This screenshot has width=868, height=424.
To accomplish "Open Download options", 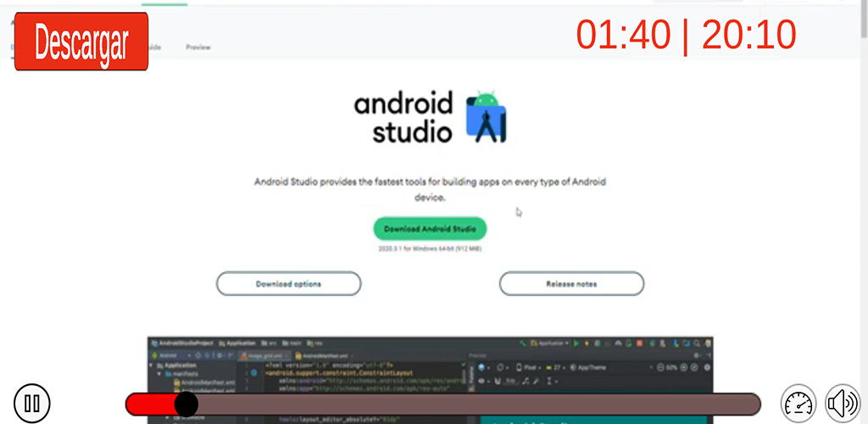I will pyautogui.click(x=288, y=283).
